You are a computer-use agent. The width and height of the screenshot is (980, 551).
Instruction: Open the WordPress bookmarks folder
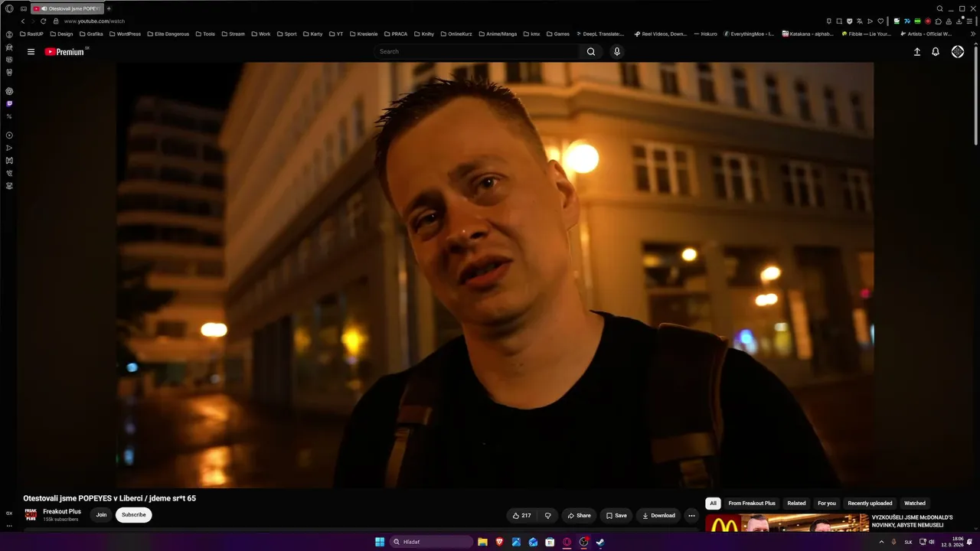pyautogui.click(x=125, y=34)
